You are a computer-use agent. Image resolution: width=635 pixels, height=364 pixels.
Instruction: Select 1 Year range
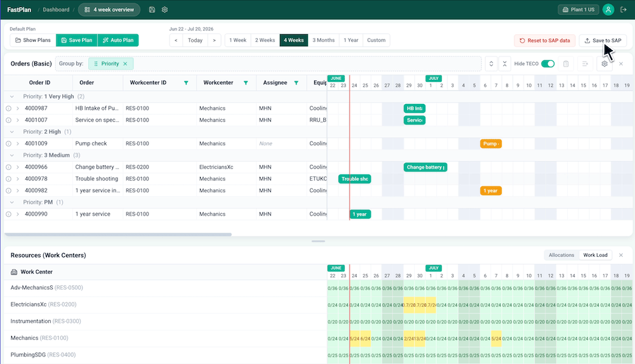(x=351, y=40)
